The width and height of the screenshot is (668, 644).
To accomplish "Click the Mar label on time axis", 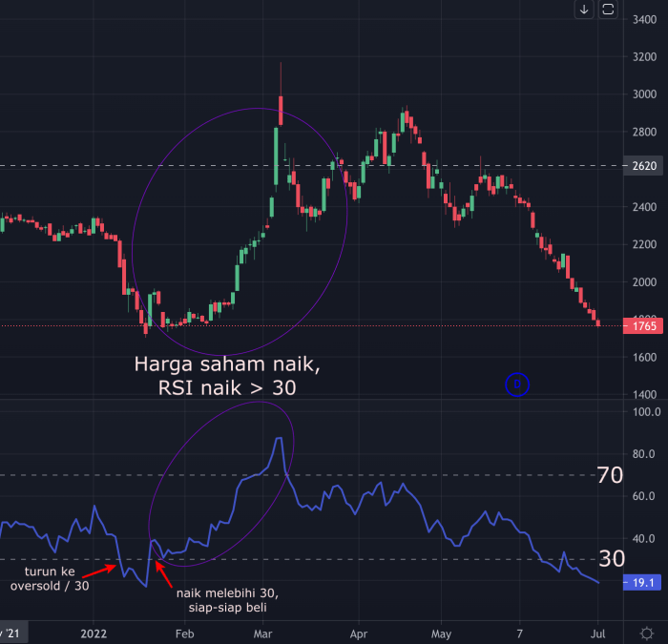I will point(262,634).
